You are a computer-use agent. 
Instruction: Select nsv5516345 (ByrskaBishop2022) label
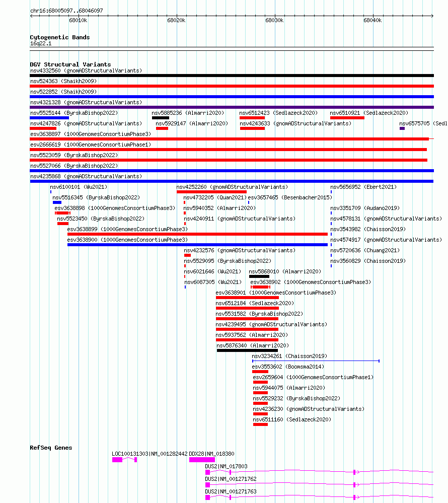pos(96,197)
